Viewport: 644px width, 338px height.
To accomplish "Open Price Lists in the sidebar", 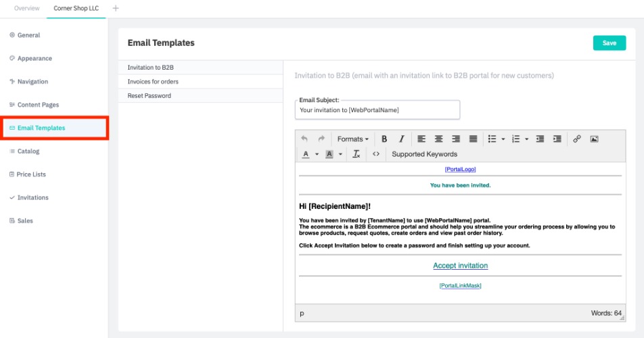I will click(x=31, y=174).
